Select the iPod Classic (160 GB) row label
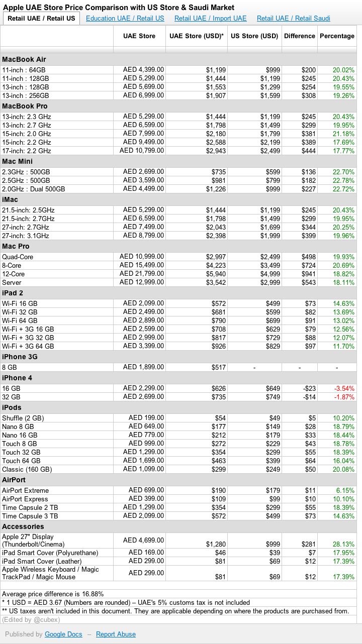 click(x=27, y=470)
